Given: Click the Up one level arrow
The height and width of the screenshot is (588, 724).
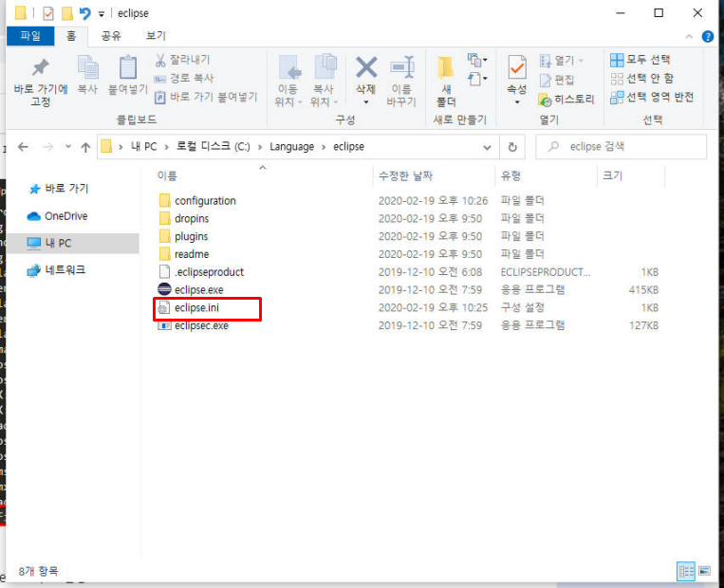Looking at the screenshot, I should [85, 147].
